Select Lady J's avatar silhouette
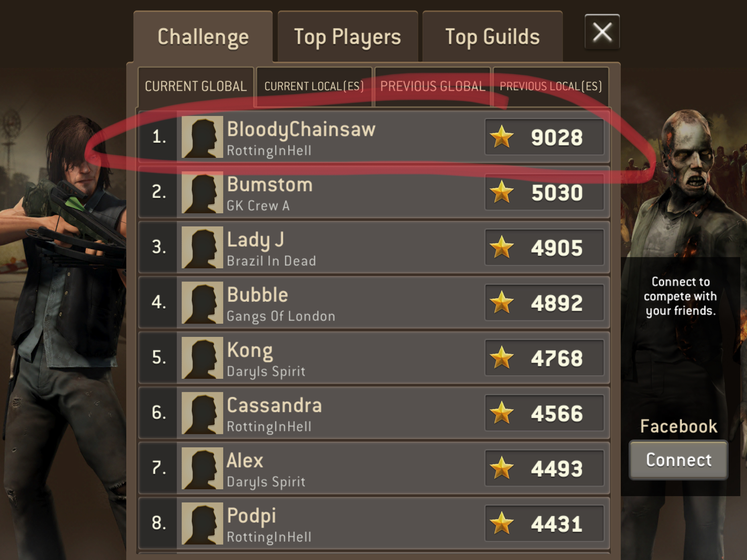Viewport: 747px width, 560px height. pos(202,247)
